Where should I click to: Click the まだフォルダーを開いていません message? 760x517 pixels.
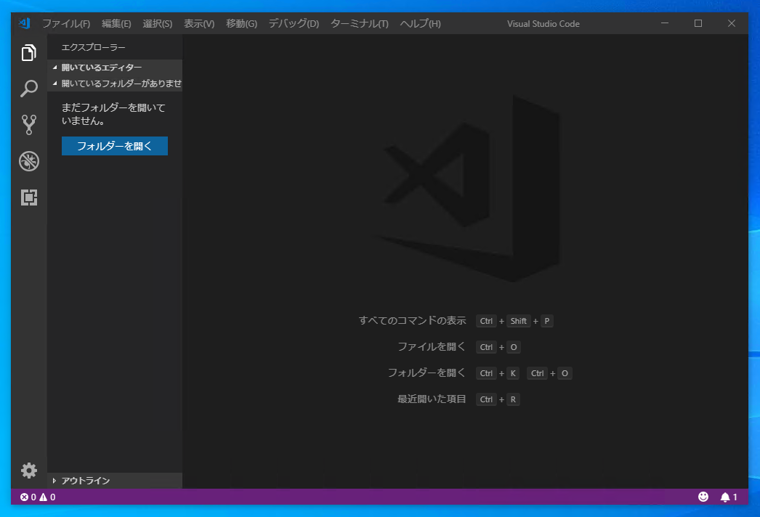[113, 114]
